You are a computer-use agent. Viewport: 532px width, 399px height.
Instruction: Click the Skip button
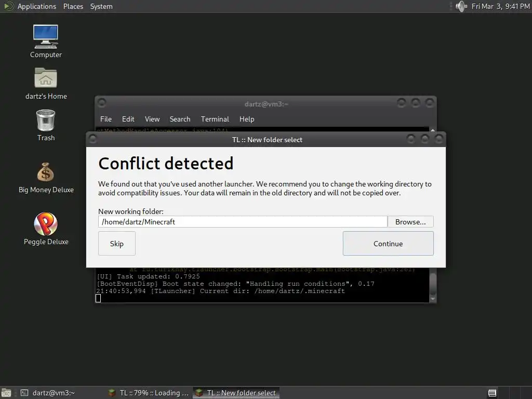[117, 244]
